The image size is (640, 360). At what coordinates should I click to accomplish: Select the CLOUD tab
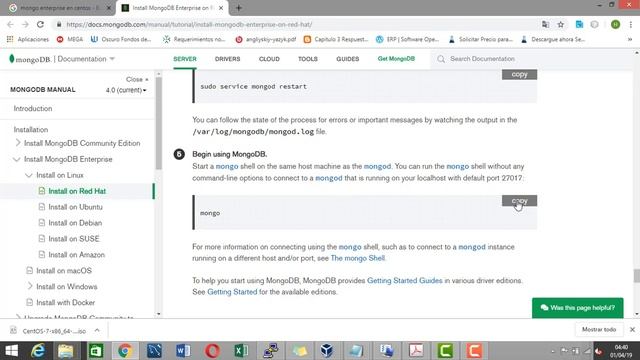pyautogui.click(x=269, y=59)
